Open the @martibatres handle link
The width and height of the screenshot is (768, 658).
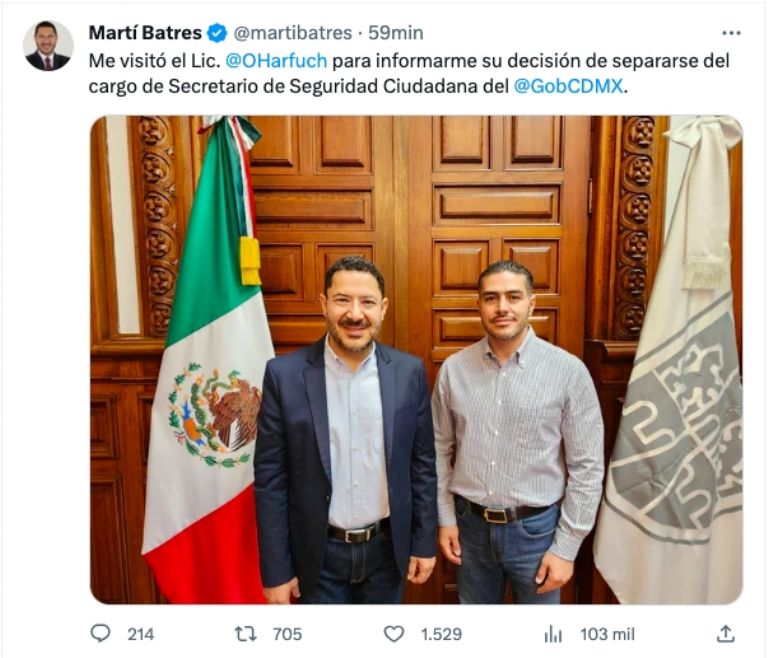tap(293, 33)
